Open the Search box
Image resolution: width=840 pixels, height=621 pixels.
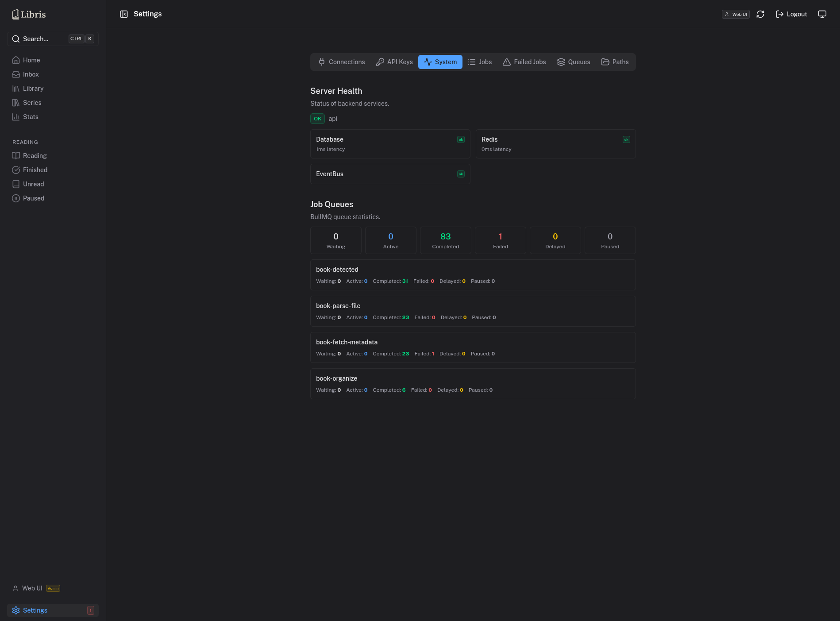[x=53, y=39]
